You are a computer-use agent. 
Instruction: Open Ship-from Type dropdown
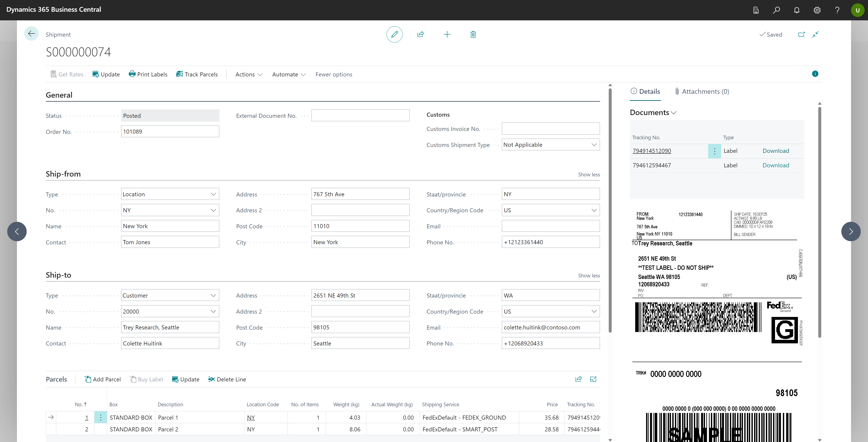(213, 194)
